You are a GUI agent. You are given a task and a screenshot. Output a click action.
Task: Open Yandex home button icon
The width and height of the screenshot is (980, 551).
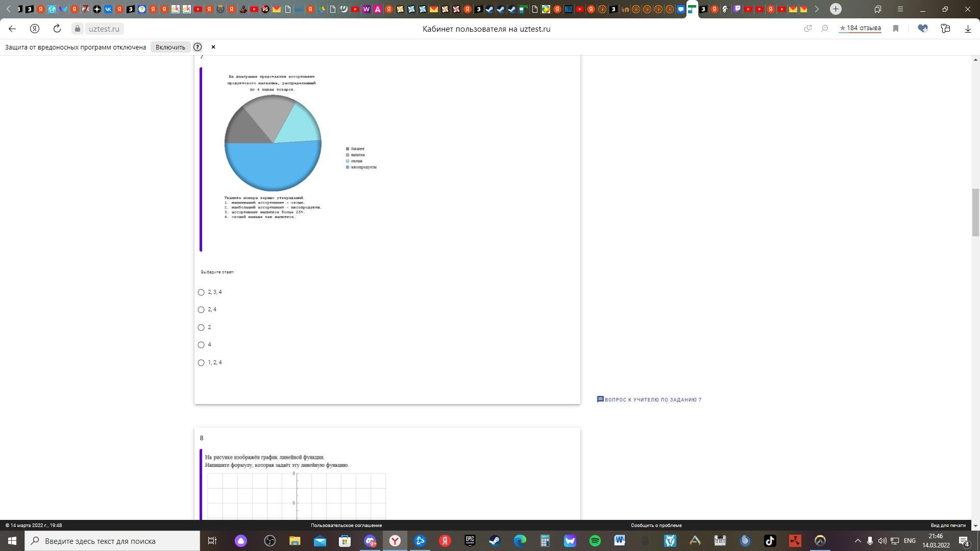coord(35,29)
